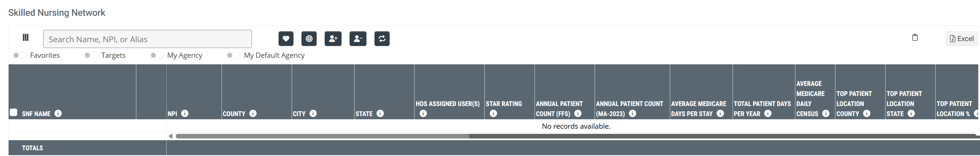This screenshot has height=156, width=980.
Task: Click the target bullseye icon button
Action: (x=309, y=38)
